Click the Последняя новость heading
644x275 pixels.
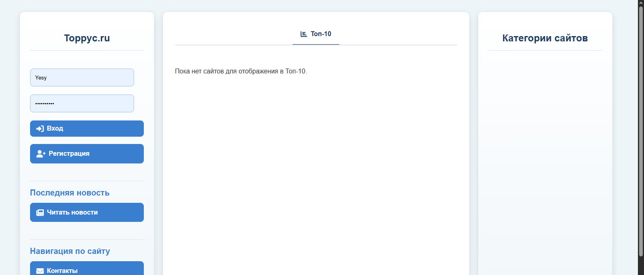coord(69,193)
